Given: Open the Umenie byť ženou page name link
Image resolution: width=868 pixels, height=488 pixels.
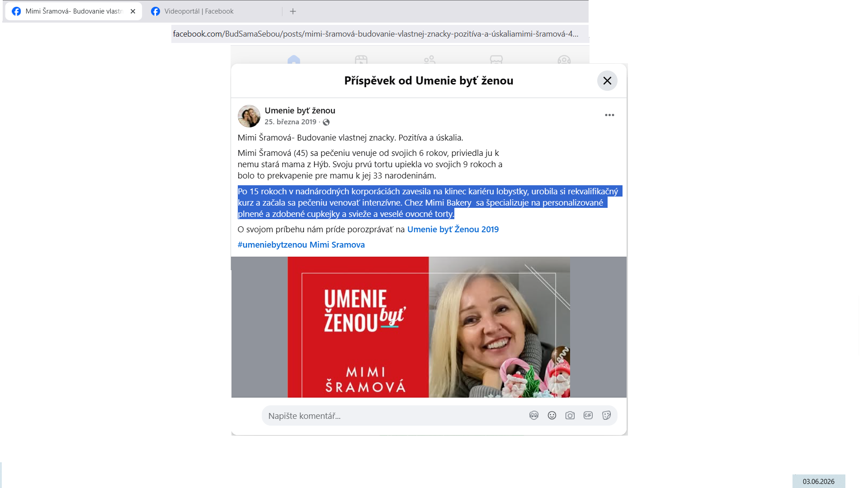Looking at the screenshot, I should click(300, 111).
